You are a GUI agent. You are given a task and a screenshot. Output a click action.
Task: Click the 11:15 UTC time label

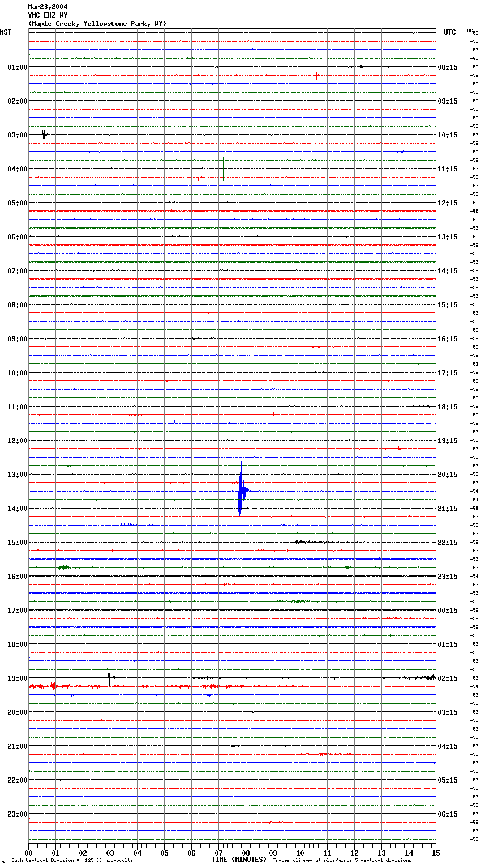click(448, 169)
